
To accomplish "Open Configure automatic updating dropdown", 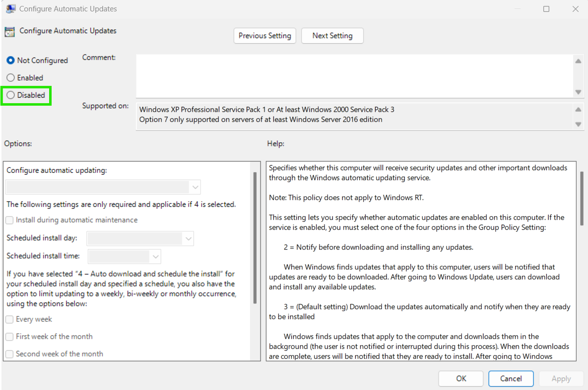I will pos(103,187).
